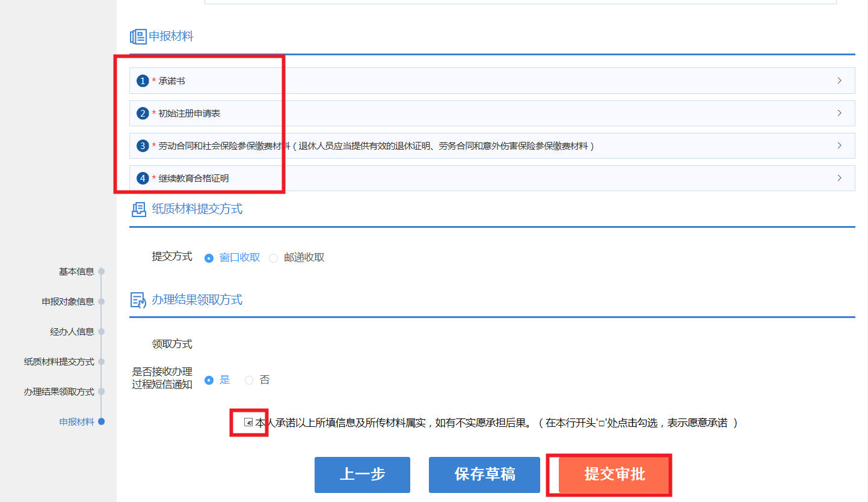Choose 是 for SMS notification
Screen dimensions: 868x502
coord(209,380)
